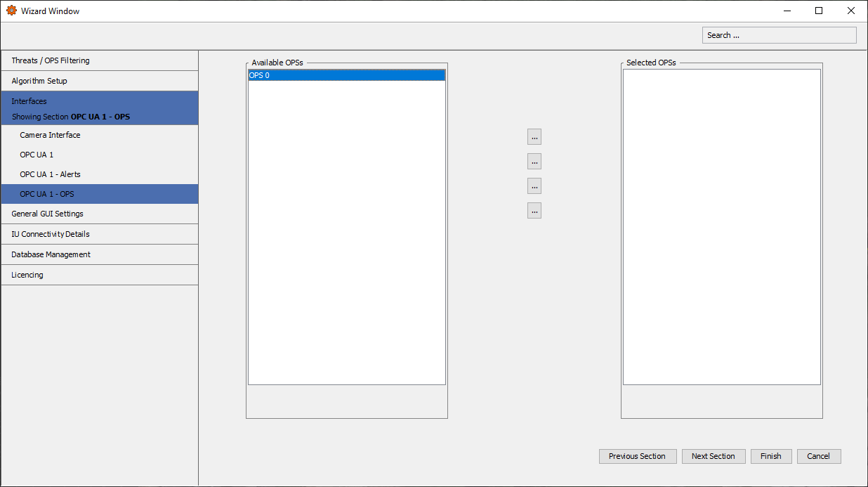Select the OPC UA 1 subsection
868x487 pixels.
37,155
